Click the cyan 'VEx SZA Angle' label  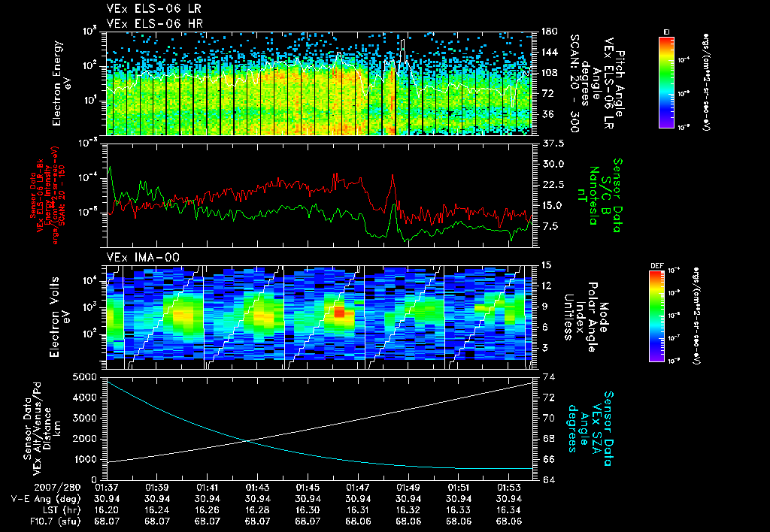[591, 428]
